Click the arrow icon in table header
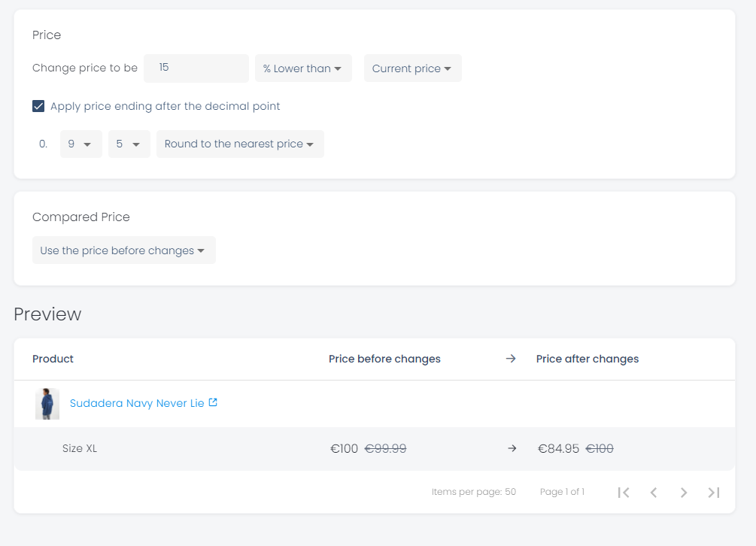Viewport: 756px width, 546px height. tap(511, 359)
